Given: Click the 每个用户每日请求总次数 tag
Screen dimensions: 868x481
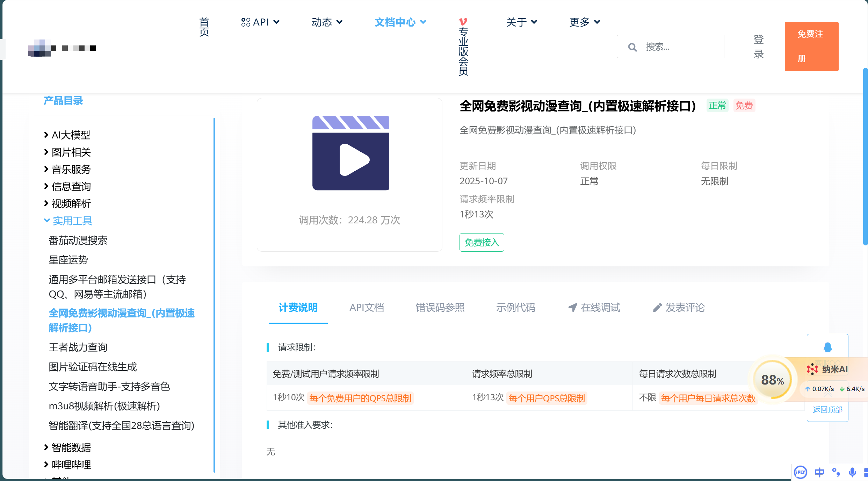Looking at the screenshot, I should tap(708, 398).
